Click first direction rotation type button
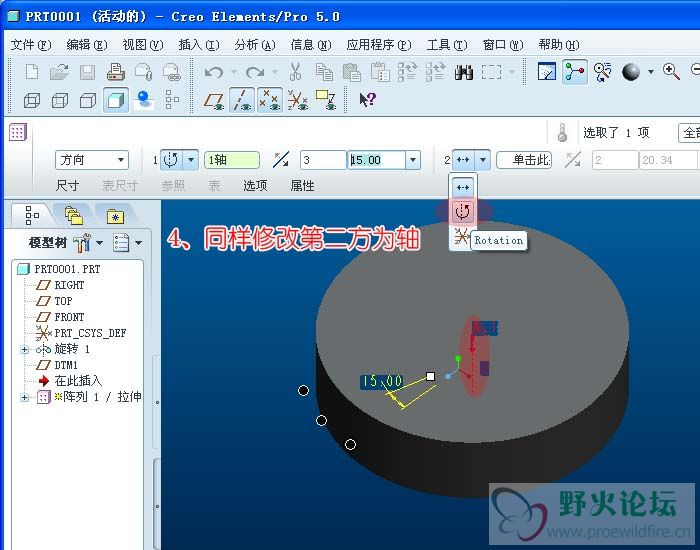 (x=171, y=159)
